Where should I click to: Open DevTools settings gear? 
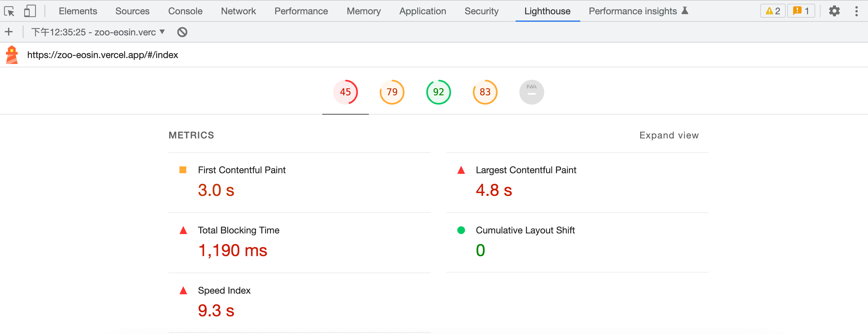834,11
